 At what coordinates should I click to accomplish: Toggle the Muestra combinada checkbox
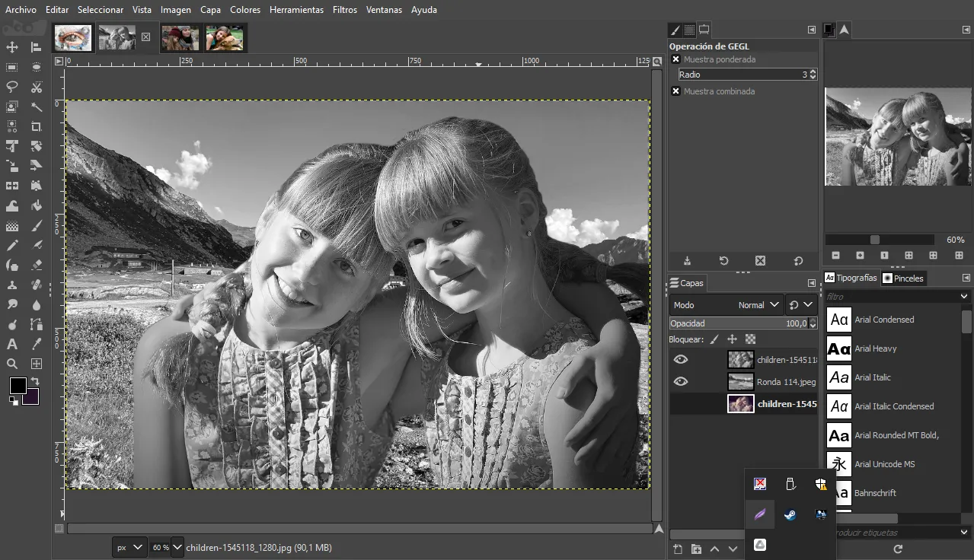[676, 91]
